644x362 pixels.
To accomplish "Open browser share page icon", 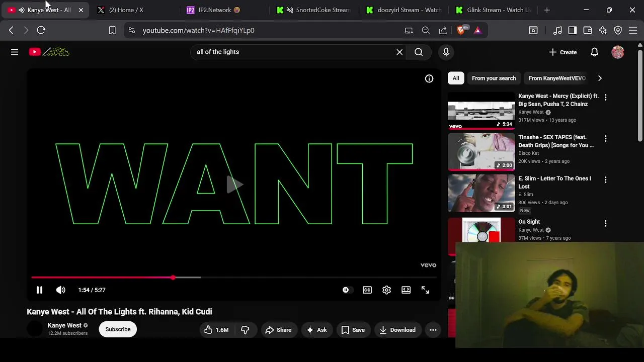I will coord(443,30).
